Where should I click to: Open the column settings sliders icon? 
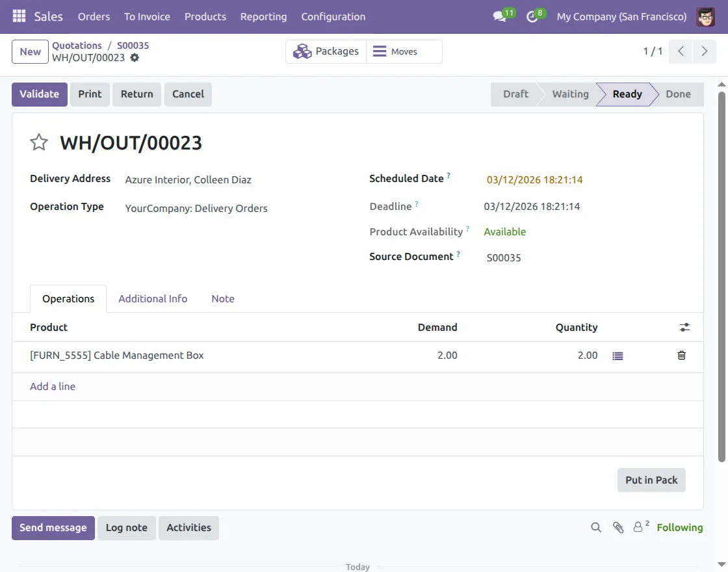(x=684, y=328)
